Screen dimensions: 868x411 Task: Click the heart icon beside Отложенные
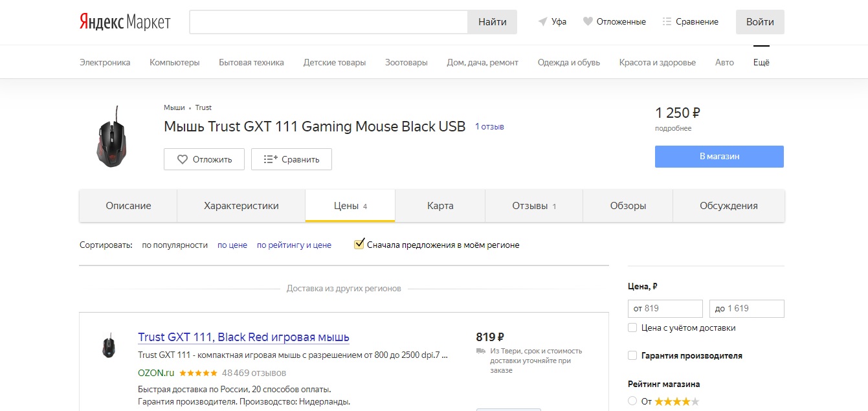(x=588, y=21)
